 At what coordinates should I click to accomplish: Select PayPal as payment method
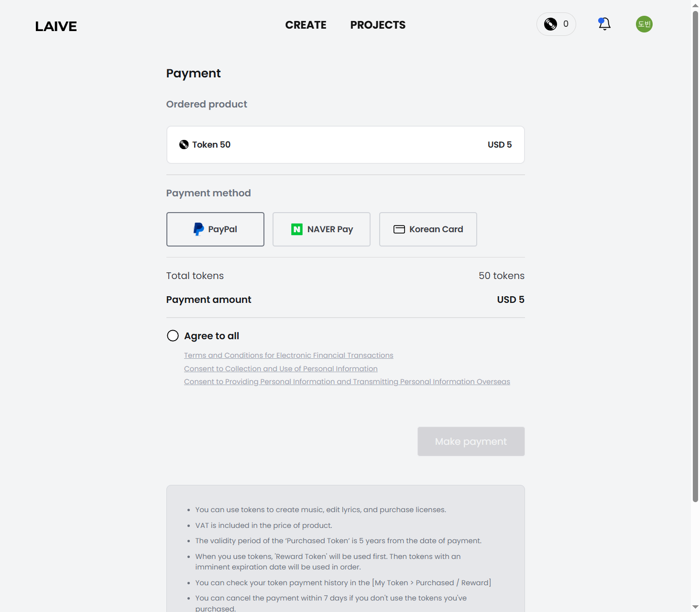tap(215, 229)
